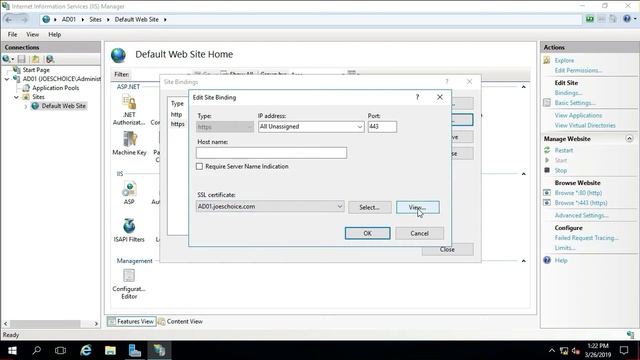Click the forward navigation arrow
The image size is (640, 360).
24,19
